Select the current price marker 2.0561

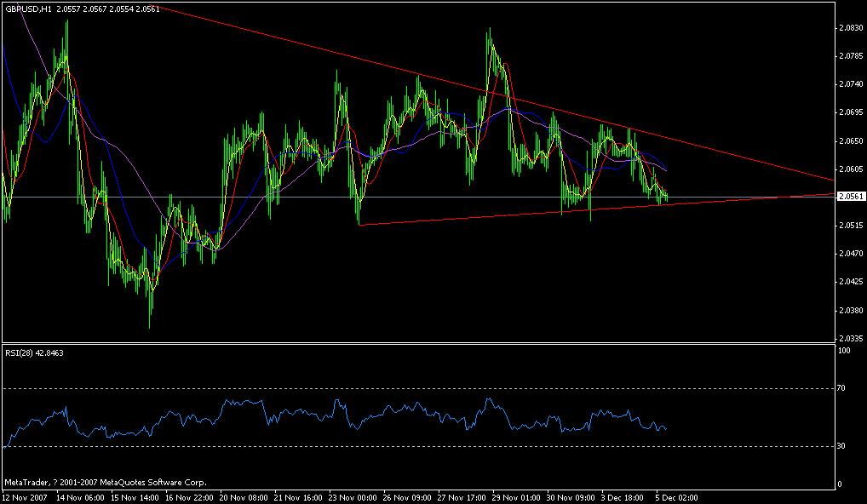(x=850, y=195)
